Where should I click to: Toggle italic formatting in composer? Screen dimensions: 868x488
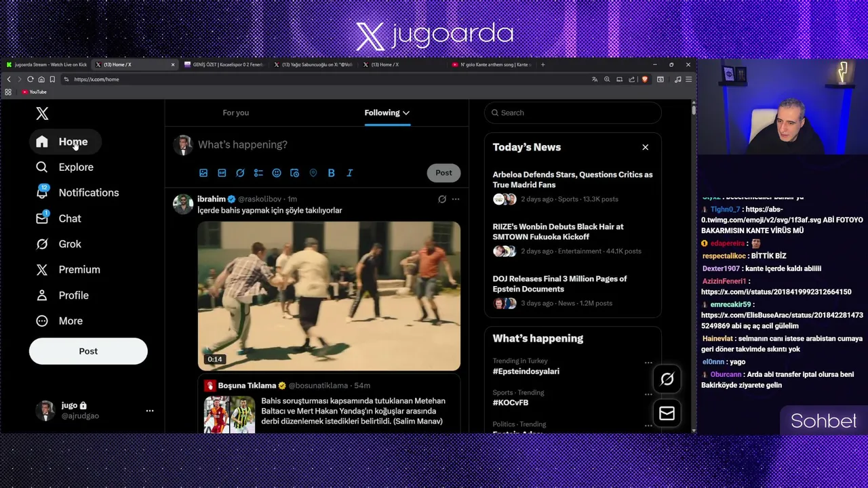(350, 173)
